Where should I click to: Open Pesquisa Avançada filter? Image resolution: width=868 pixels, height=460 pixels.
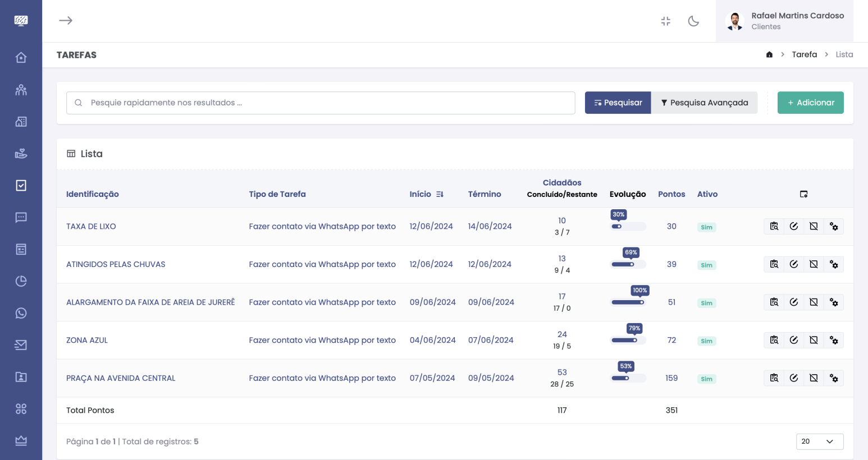704,103
